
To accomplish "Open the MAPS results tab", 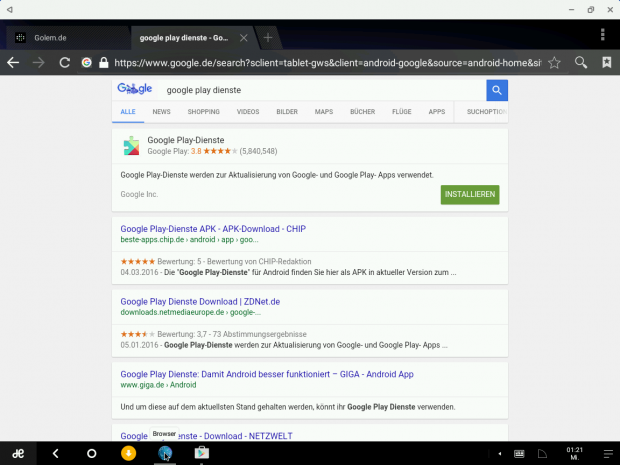I will [324, 112].
